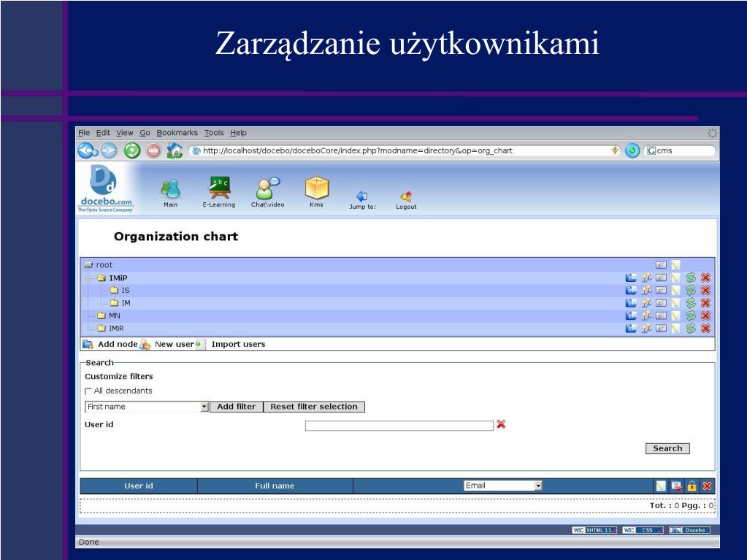Open the Kms box icon

[x=316, y=189]
